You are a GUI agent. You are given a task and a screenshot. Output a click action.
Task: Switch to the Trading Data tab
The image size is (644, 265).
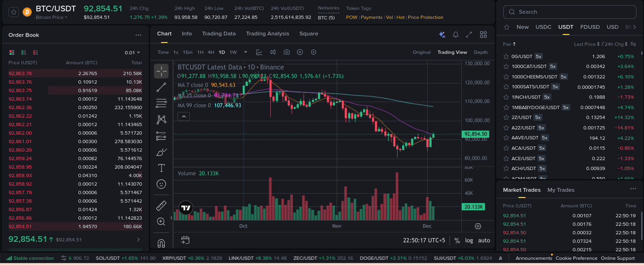219,34
